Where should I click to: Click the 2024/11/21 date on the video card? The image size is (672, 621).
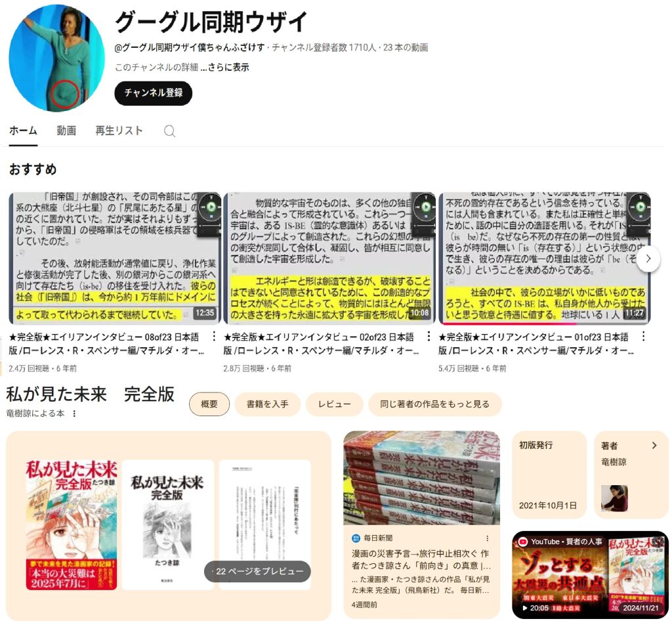(640, 608)
